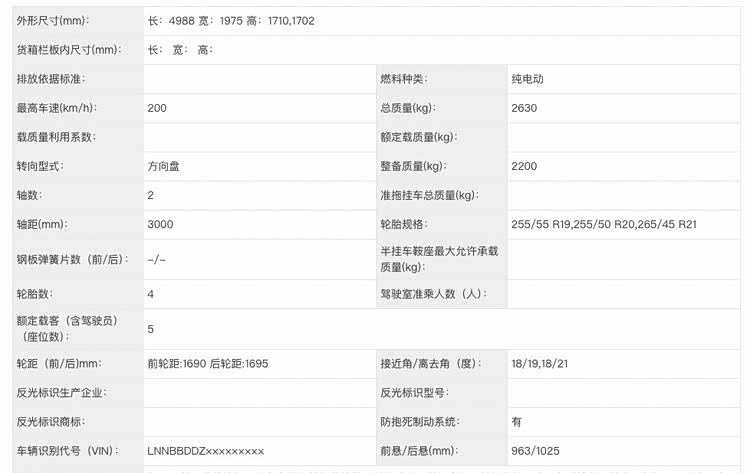The height and width of the screenshot is (473, 750).
Task: Click the 前悬/后悬 value 963/1025
Action: pos(537,451)
